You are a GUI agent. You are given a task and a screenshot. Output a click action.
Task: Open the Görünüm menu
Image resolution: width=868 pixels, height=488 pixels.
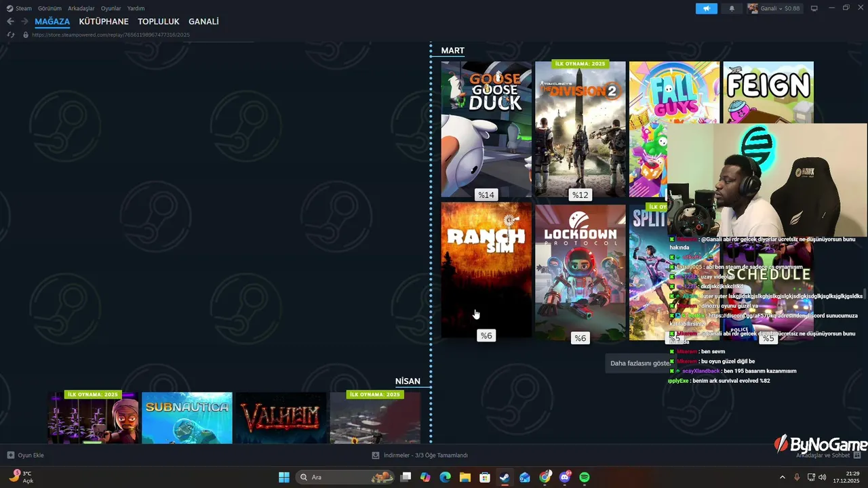coord(50,8)
